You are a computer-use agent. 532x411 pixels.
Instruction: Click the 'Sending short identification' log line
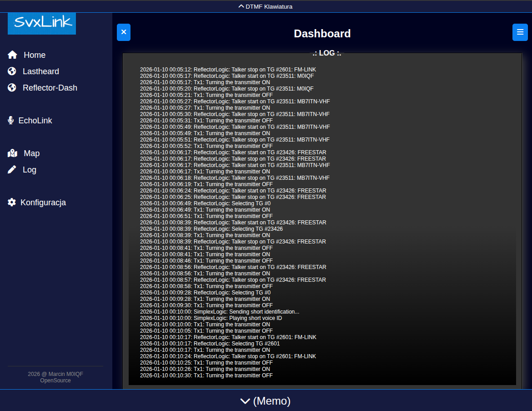pyautogui.click(x=220, y=312)
